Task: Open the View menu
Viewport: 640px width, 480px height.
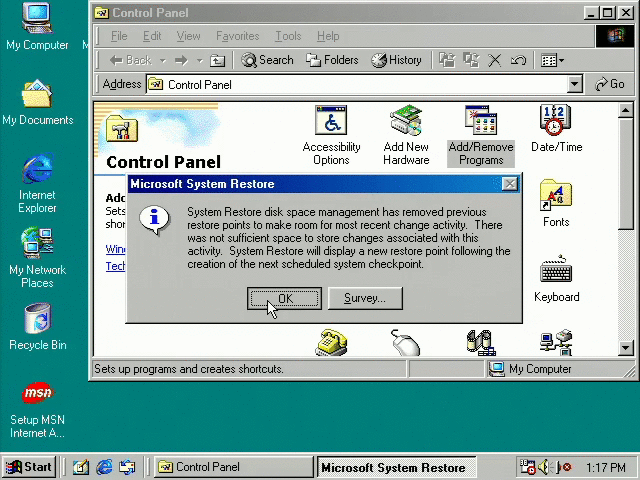Action: pyautogui.click(x=188, y=36)
